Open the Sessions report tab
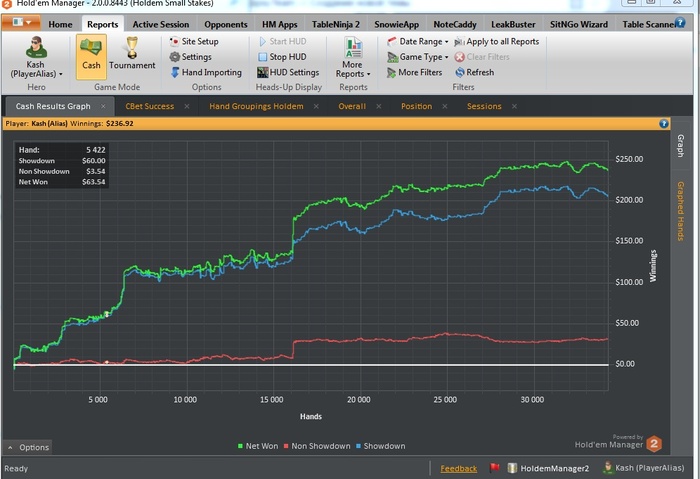 (x=484, y=106)
